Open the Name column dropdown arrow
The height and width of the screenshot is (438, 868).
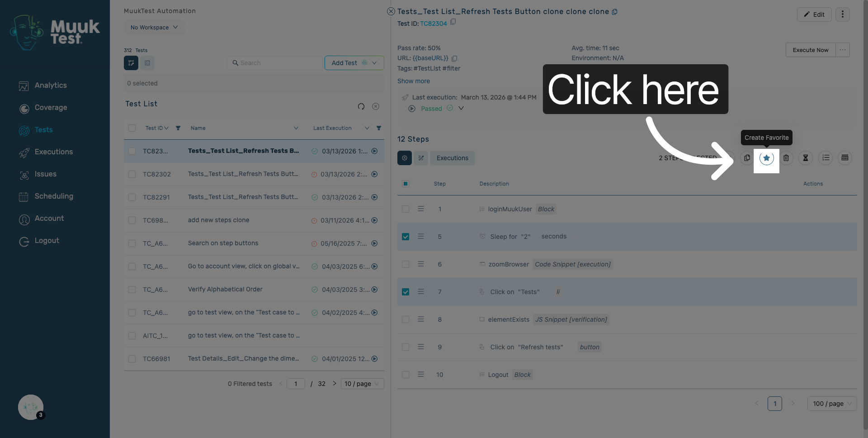(x=296, y=128)
